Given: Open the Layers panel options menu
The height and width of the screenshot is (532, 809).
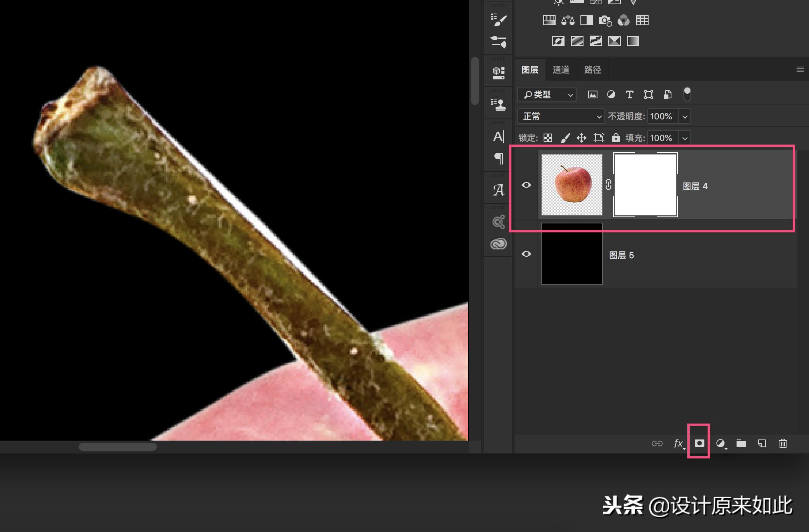Looking at the screenshot, I should (800, 69).
